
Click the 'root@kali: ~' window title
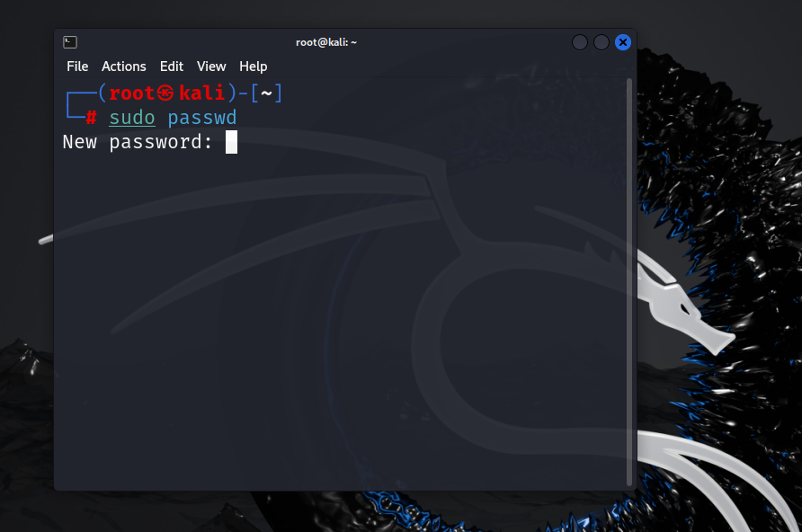click(x=325, y=42)
